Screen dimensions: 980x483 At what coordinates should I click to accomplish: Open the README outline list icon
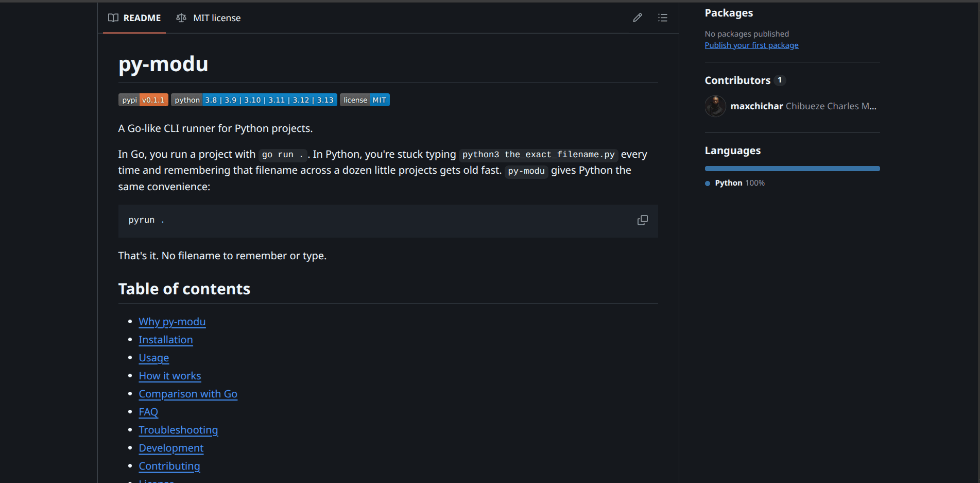[663, 18]
